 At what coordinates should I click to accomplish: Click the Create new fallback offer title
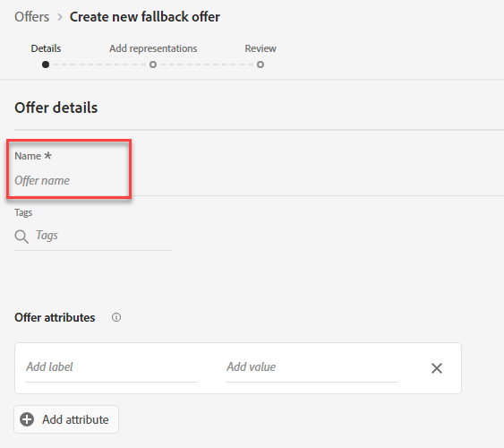tap(145, 17)
